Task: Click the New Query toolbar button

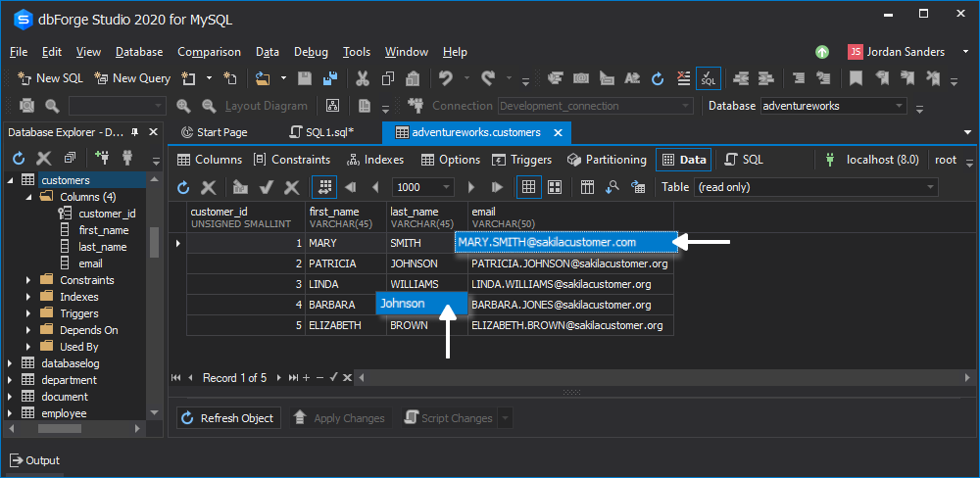Action: 132,78
